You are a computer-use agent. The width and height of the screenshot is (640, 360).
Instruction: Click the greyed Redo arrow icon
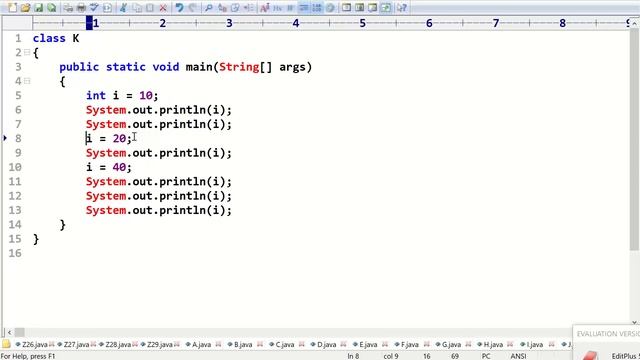(x=192, y=7)
